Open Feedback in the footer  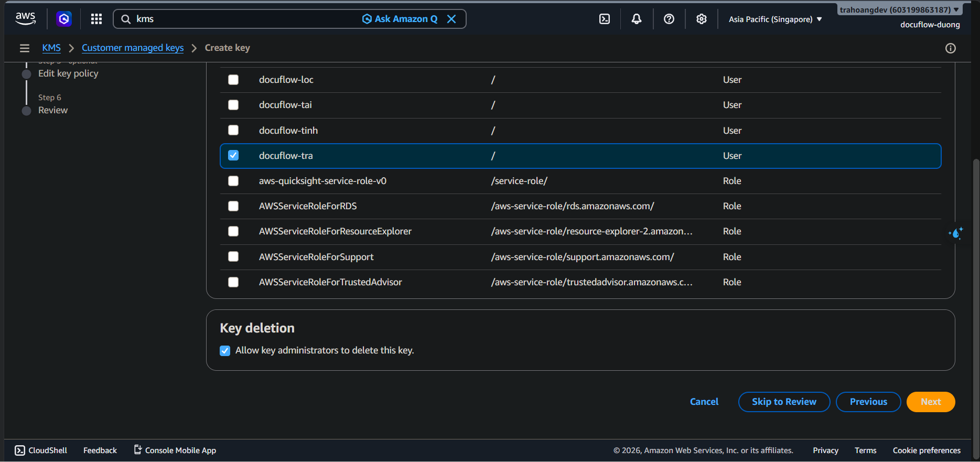pos(100,450)
